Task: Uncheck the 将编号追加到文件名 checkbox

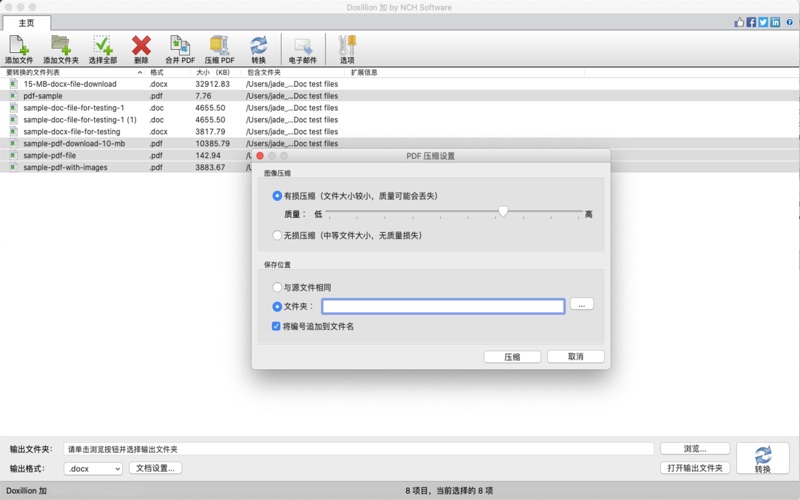Action: point(277,326)
